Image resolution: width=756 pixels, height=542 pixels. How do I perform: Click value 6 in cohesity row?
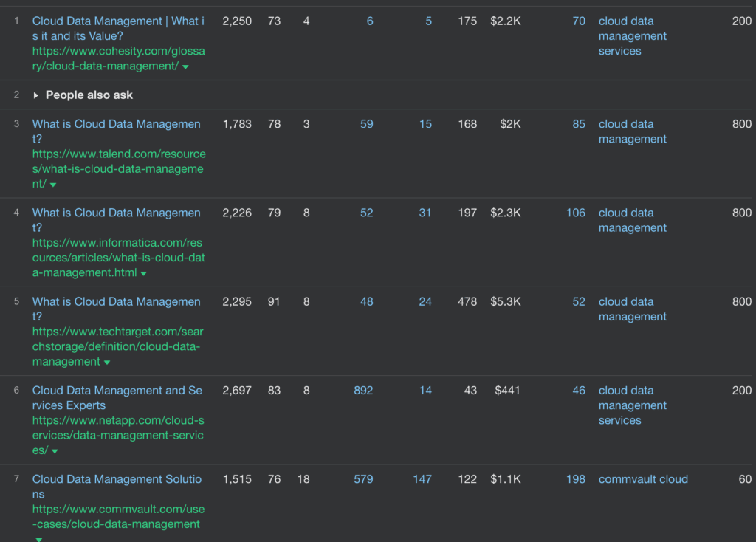click(x=370, y=21)
